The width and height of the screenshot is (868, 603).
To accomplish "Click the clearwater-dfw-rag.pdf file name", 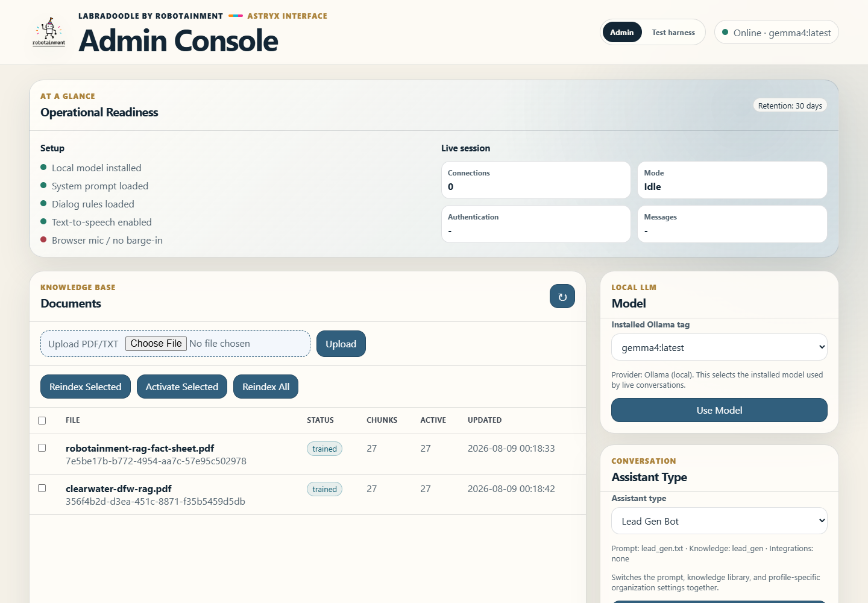I will pyautogui.click(x=119, y=488).
